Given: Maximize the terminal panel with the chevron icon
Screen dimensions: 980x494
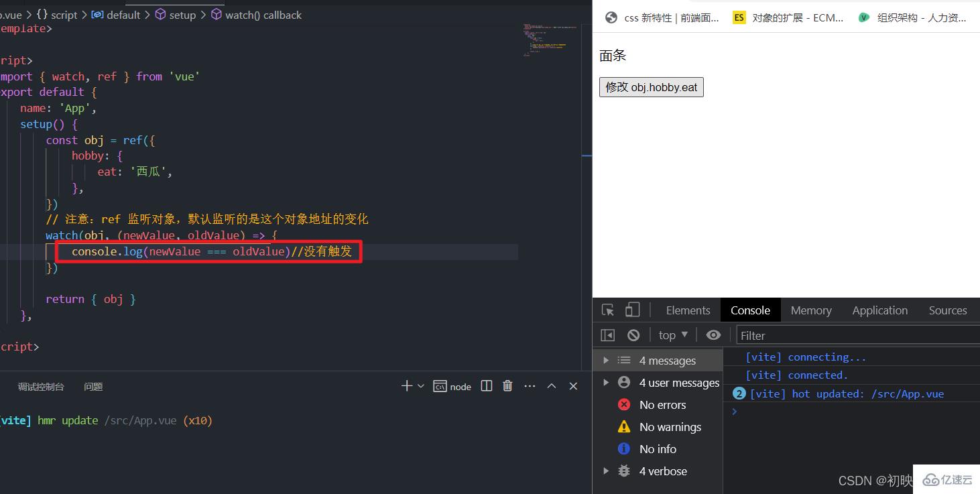Looking at the screenshot, I should coord(551,385).
